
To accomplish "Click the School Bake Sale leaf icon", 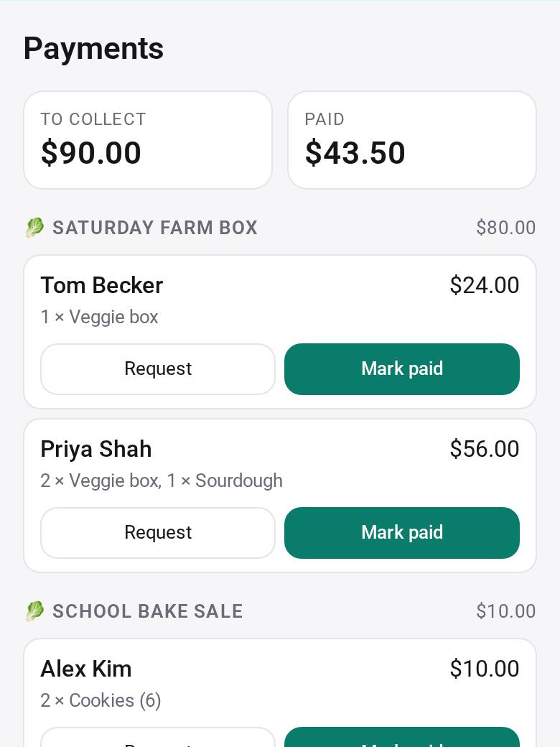I will (x=34, y=611).
